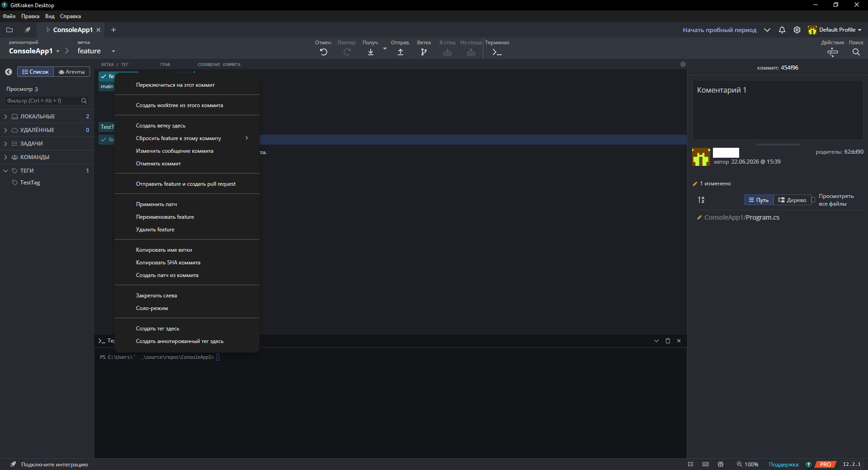Open the Файл menu
Image resolution: width=868 pixels, height=470 pixels.
tap(9, 16)
